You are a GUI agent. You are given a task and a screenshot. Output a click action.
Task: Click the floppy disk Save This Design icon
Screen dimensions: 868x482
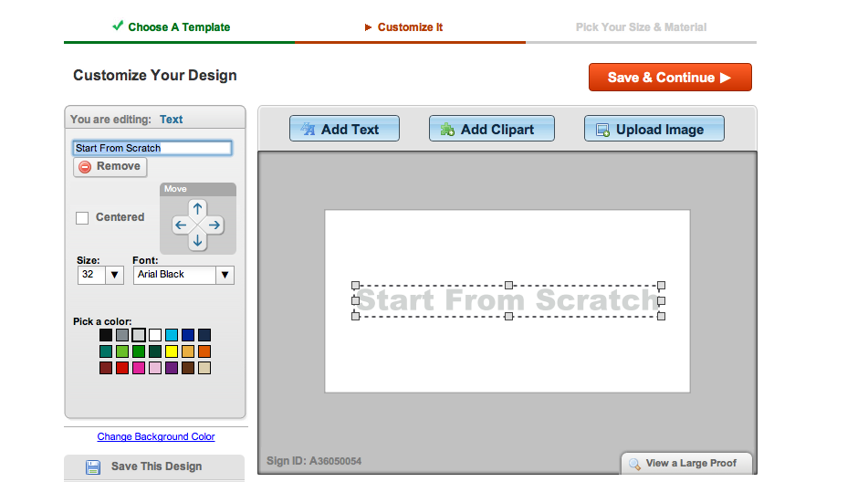(93, 466)
